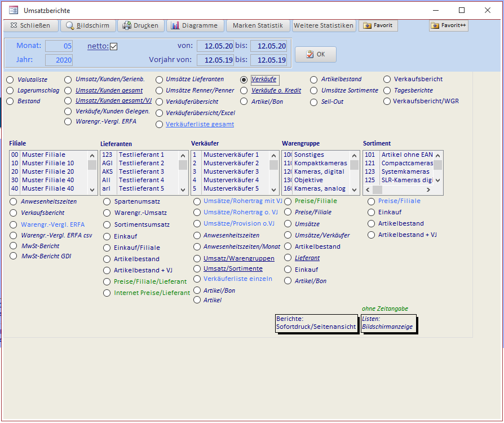Choose Verkäufe/Kunden Gelegen. report
Image resolution: width=504 pixels, height=423 pixels.
[68, 111]
